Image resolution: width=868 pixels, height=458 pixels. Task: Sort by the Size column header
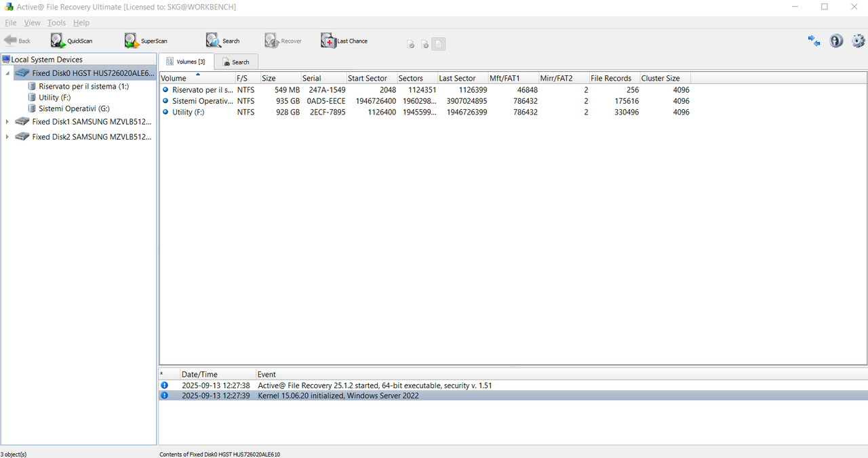tap(280, 78)
